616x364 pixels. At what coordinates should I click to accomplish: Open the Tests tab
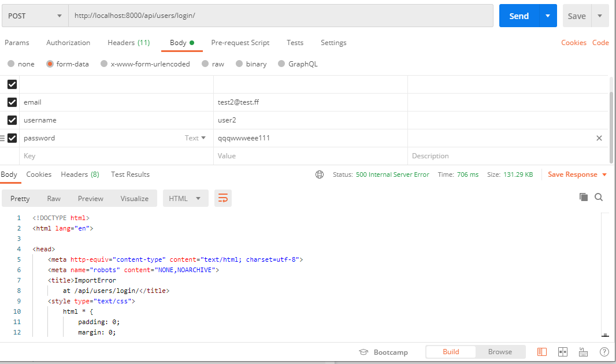click(295, 42)
